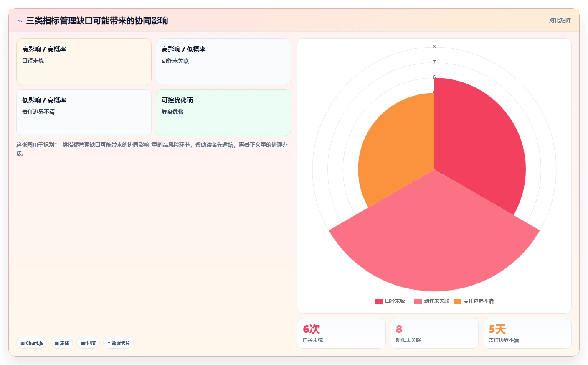Click the lightning icon beside the title
This screenshot has width=588, height=365.
(20, 21)
